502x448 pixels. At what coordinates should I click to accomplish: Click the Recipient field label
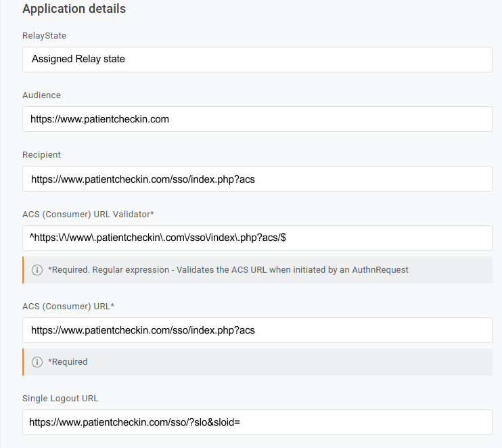click(x=42, y=155)
